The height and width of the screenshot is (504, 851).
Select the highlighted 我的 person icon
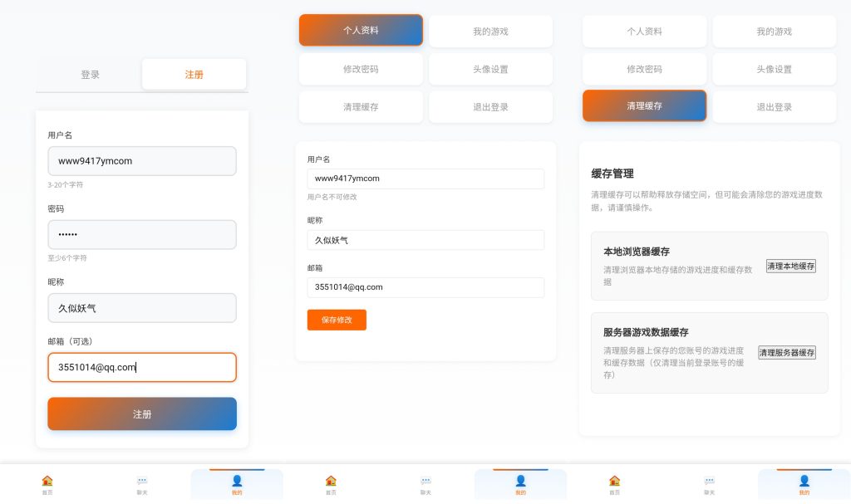click(x=237, y=480)
